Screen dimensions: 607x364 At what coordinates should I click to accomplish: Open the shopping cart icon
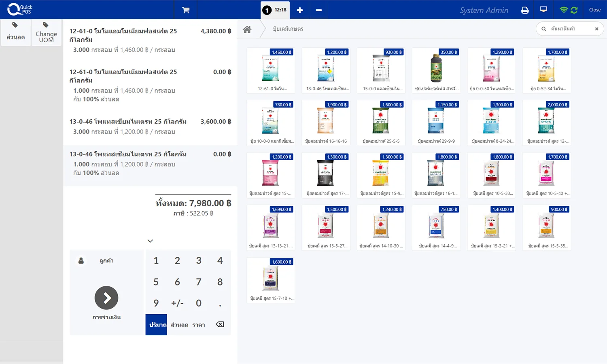click(185, 10)
